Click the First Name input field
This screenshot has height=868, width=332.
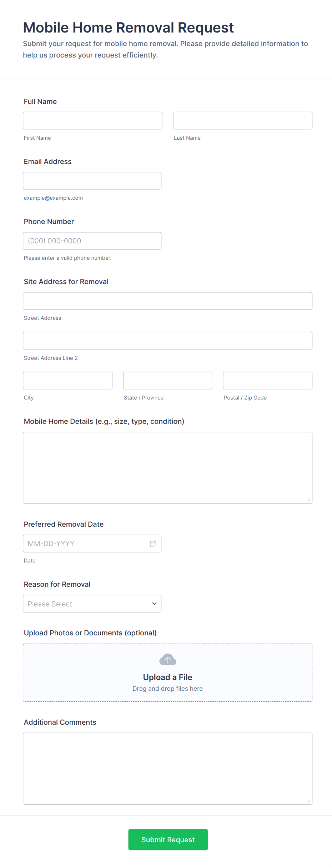(x=92, y=120)
